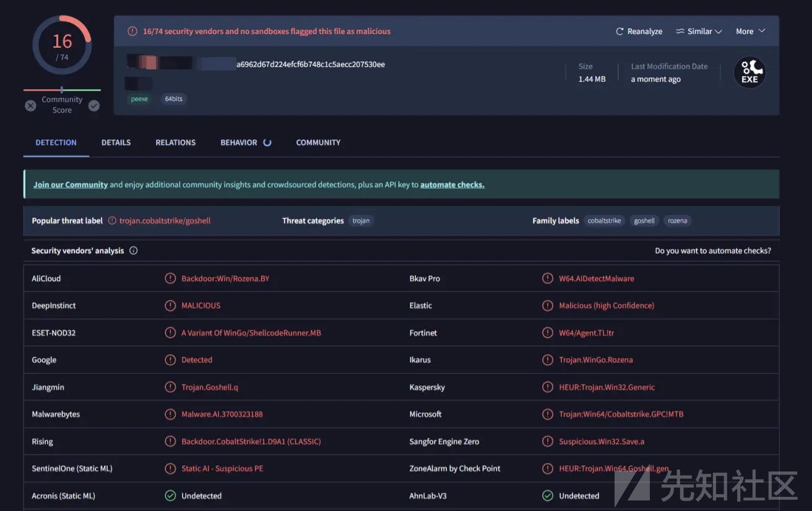Click Trojan.WinGo.Rozena result text
Screen dimensions: 812x511
(x=596, y=360)
